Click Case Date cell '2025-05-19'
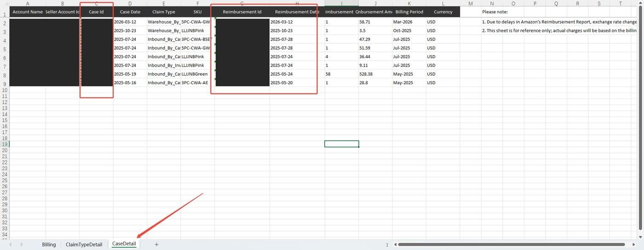 pos(130,74)
